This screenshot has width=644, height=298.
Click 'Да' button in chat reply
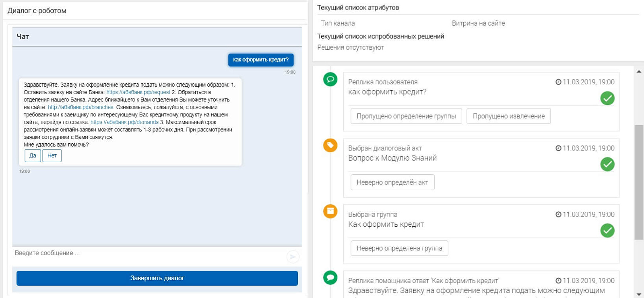click(33, 155)
